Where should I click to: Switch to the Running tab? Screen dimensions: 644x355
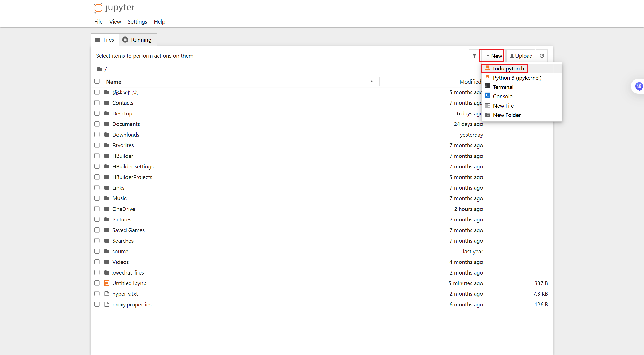pos(137,40)
